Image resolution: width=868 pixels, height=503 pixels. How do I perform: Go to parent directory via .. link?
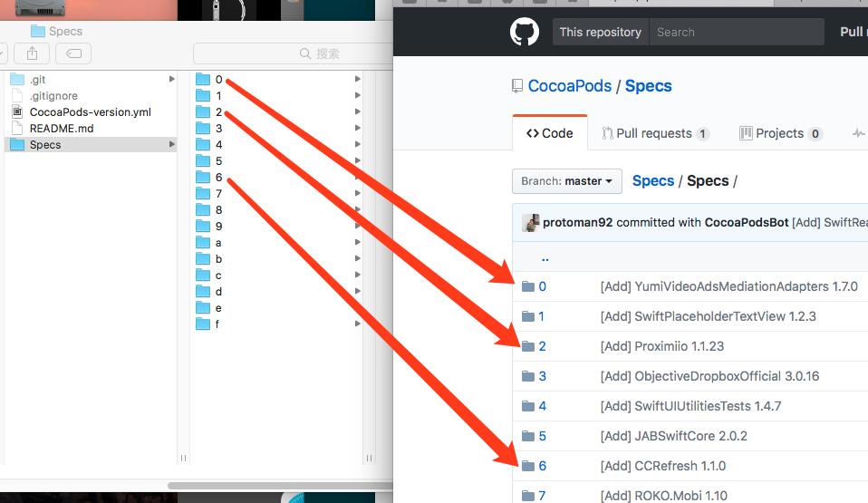coord(545,257)
